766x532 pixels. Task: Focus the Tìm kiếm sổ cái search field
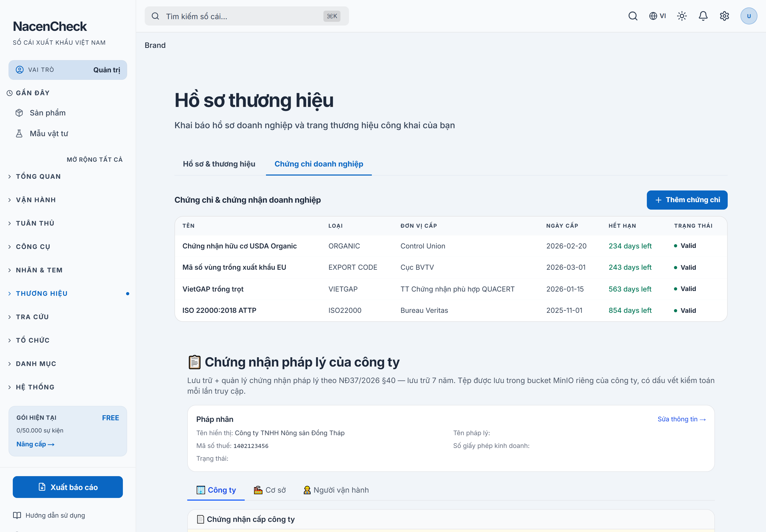(x=247, y=16)
